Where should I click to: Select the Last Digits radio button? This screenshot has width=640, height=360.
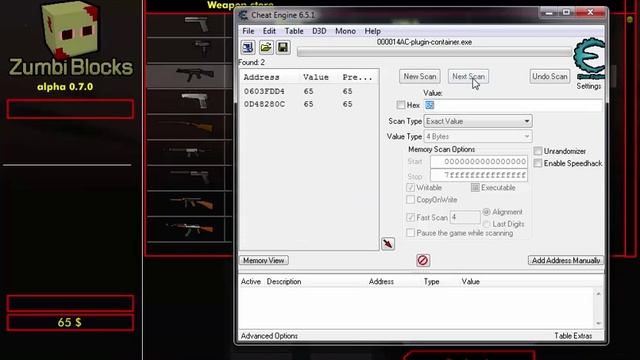click(487, 224)
